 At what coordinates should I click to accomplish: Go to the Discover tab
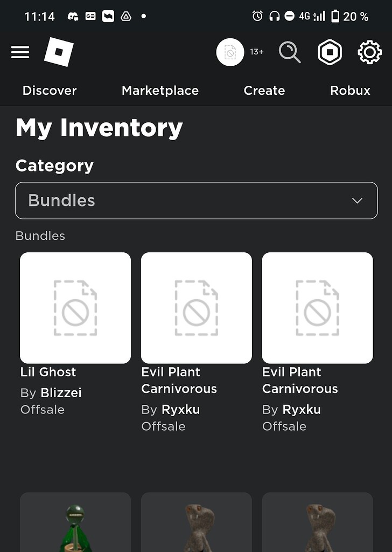pos(50,91)
